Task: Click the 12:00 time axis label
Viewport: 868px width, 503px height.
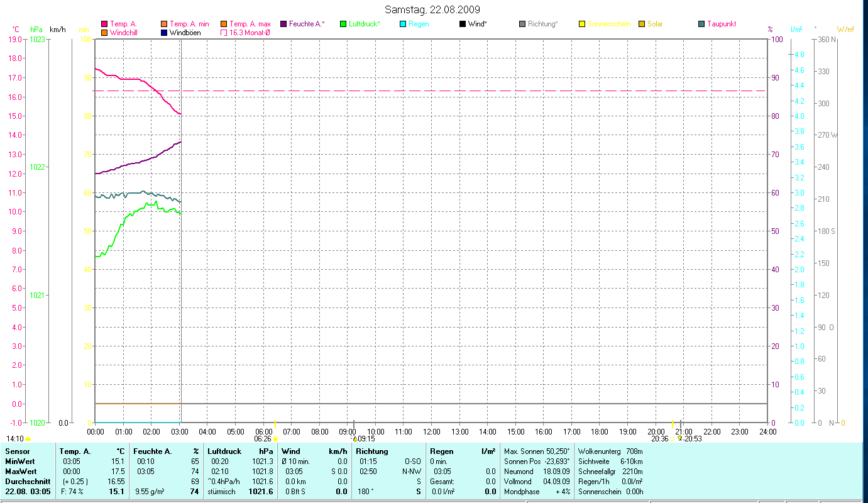Action: pos(432,432)
